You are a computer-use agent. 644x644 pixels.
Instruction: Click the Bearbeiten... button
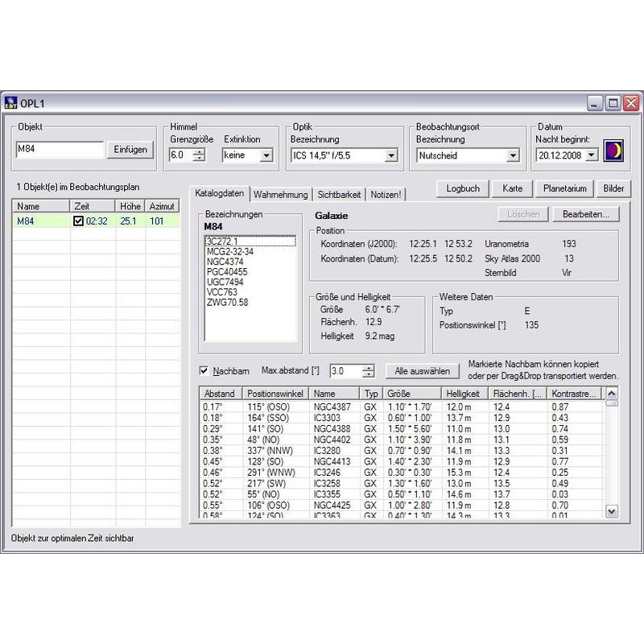click(585, 215)
